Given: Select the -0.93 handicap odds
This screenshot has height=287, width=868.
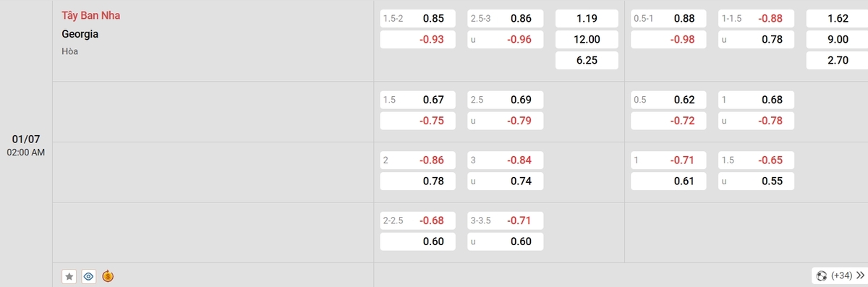Looking at the screenshot, I should tap(417, 40).
